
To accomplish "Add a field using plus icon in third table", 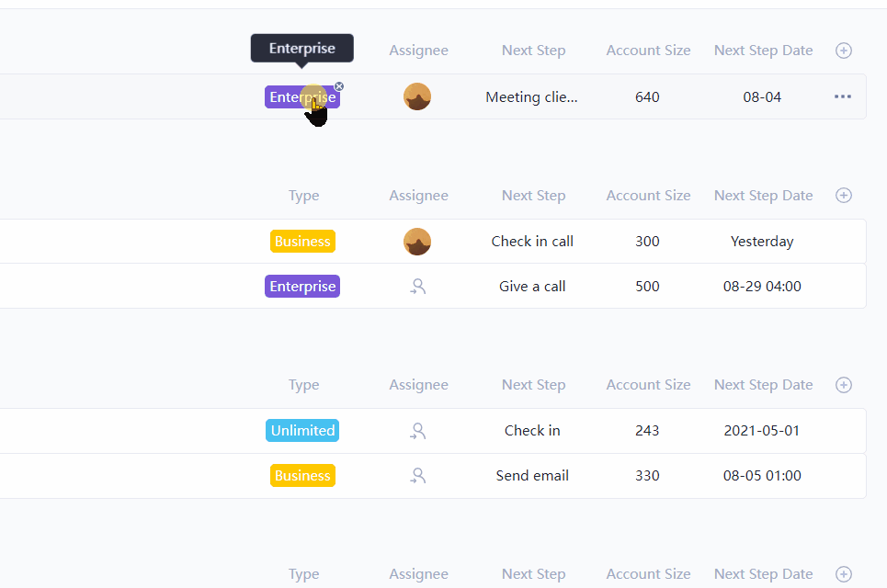I will point(843,385).
